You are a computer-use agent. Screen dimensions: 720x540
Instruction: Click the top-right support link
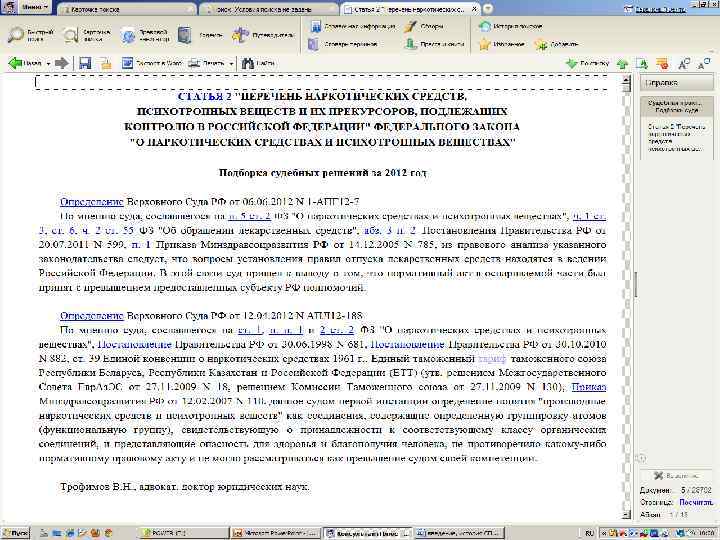coord(662,9)
